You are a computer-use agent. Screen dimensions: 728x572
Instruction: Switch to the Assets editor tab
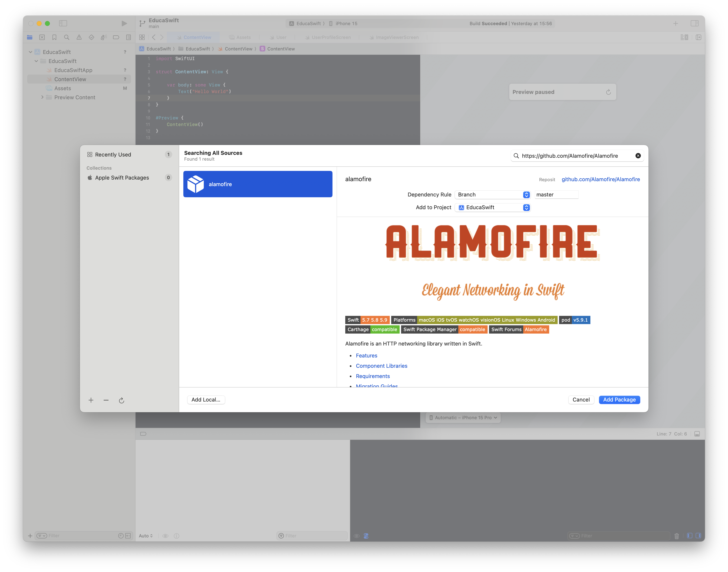pos(240,37)
